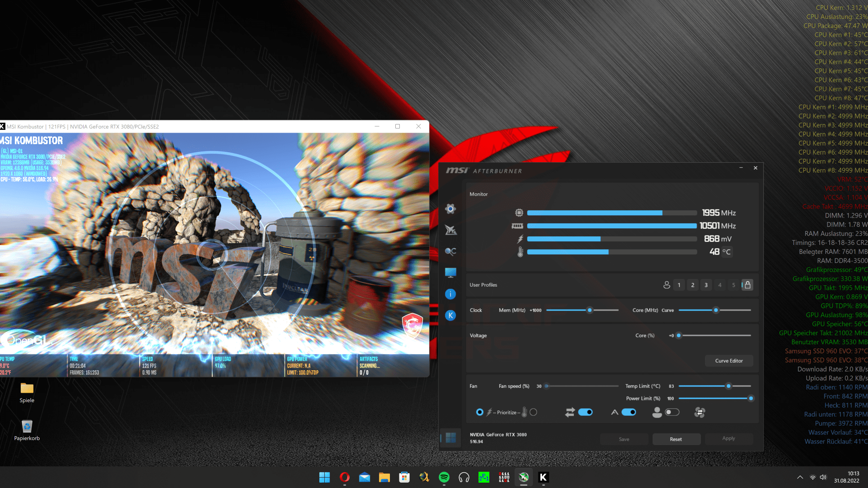Click the memory clock icon in Monitor
Viewport: 868px width, 488px height.
pyautogui.click(x=518, y=226)
